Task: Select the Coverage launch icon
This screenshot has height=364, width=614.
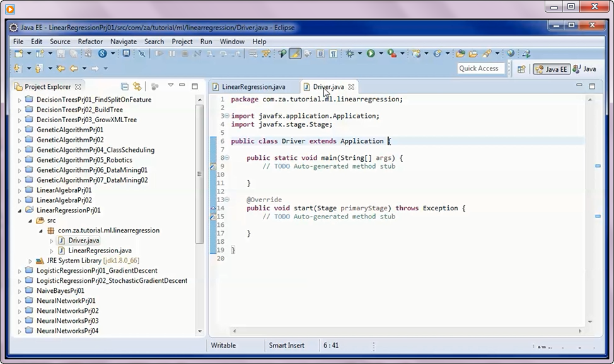Action: coord(392,54)
